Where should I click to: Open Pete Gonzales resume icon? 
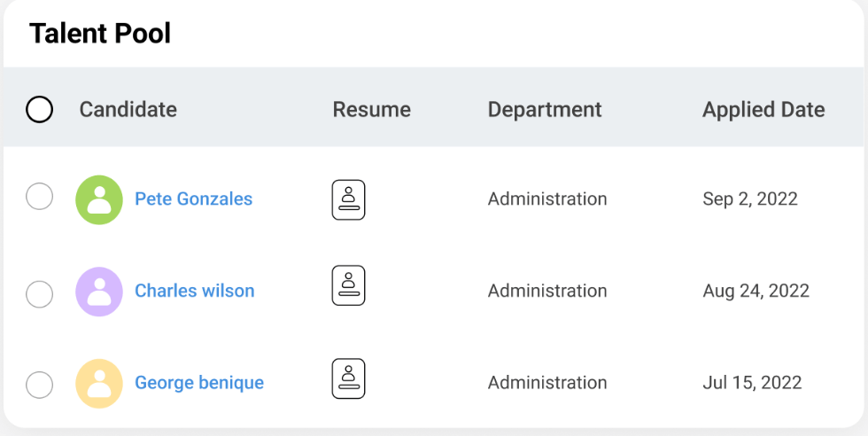pos(348,199)
